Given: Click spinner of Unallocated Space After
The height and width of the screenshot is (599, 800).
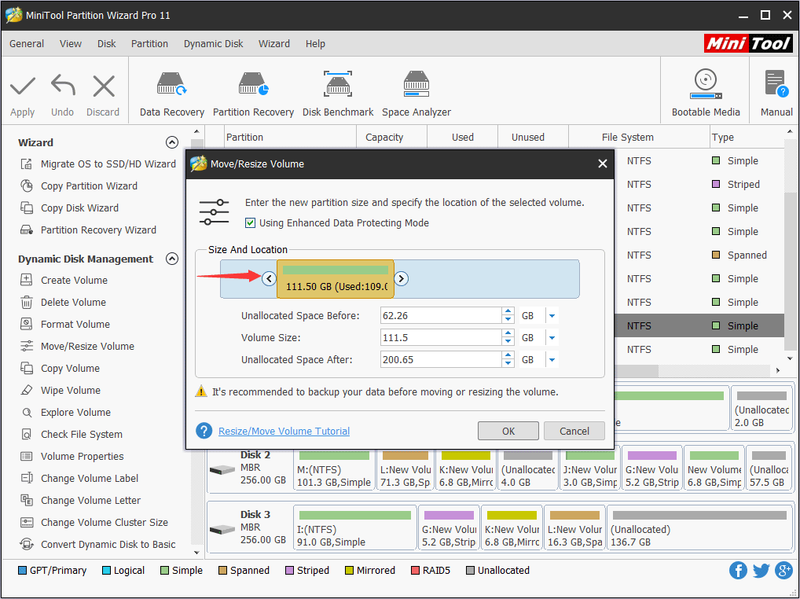Looking at the screenshot, I should 508,360.
